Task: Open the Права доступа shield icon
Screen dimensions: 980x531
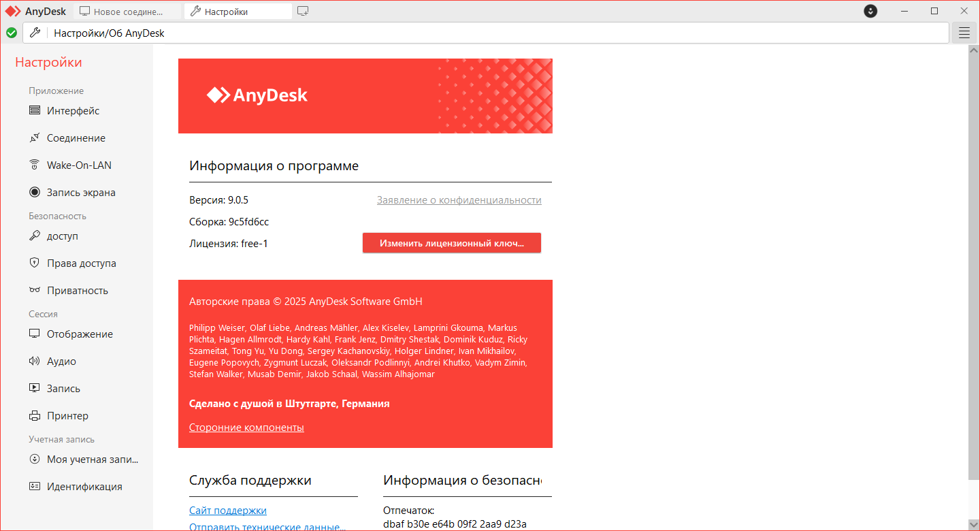Action: (35, 263)
